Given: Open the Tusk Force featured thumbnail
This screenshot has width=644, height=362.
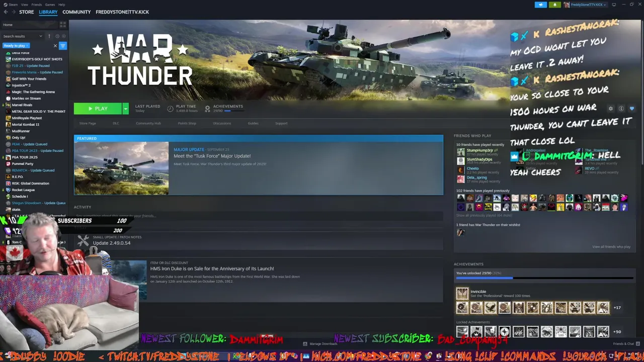Looking at the screenshot, I should [x=121, y=168].
